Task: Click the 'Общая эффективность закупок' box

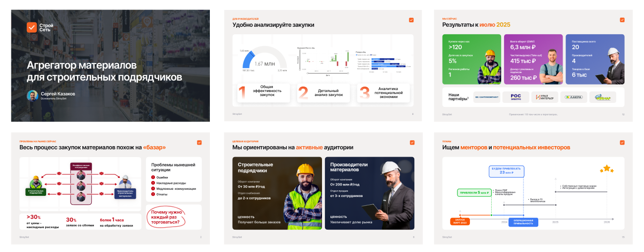Action: pos(263,93)
